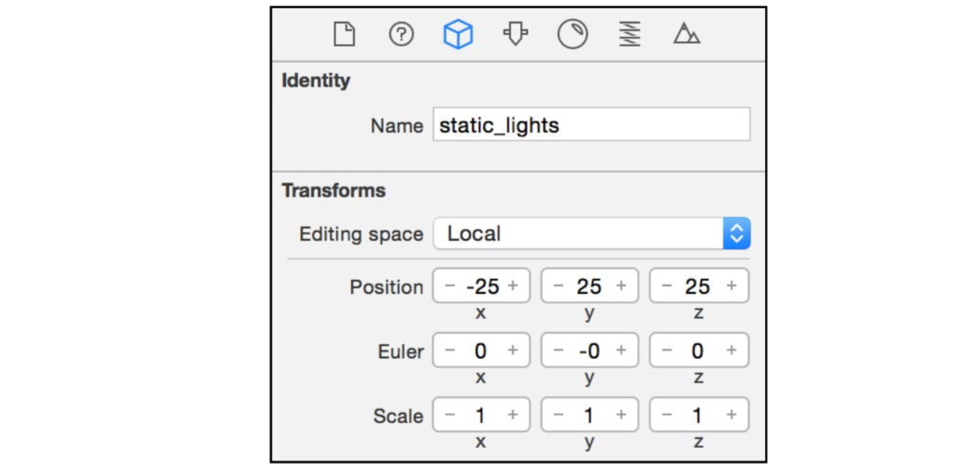Click the Name field containing static_lights
This screenshot has height=466, width=980.
591,126
